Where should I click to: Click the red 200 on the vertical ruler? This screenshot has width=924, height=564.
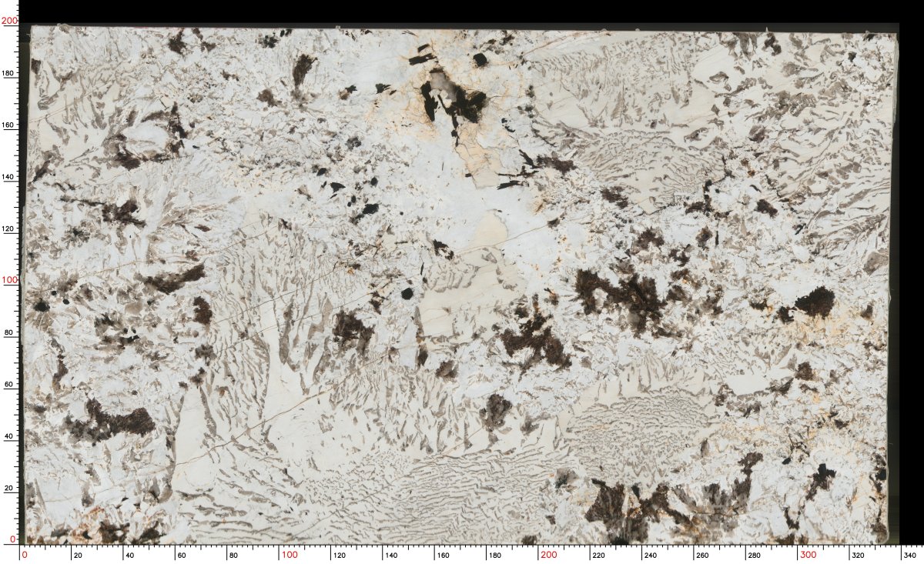pos(9,22)
